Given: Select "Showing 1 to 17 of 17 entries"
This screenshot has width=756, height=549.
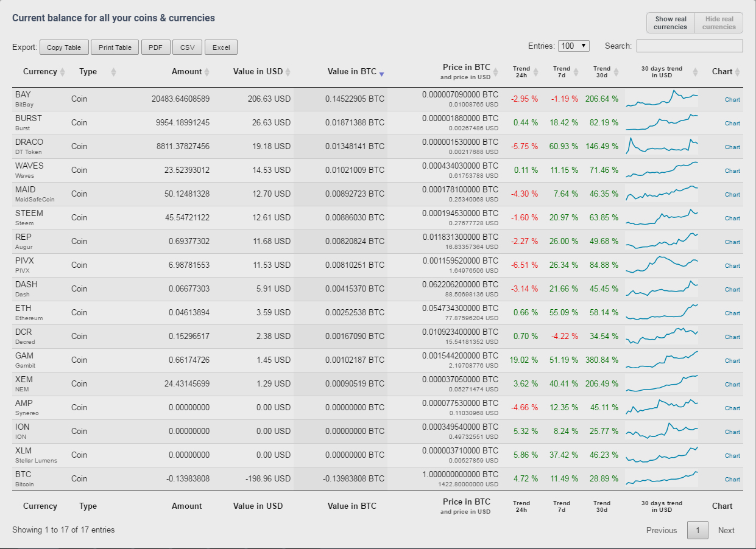Looking at the screenshot, I should pyautogui.click(x=63, y=530).
